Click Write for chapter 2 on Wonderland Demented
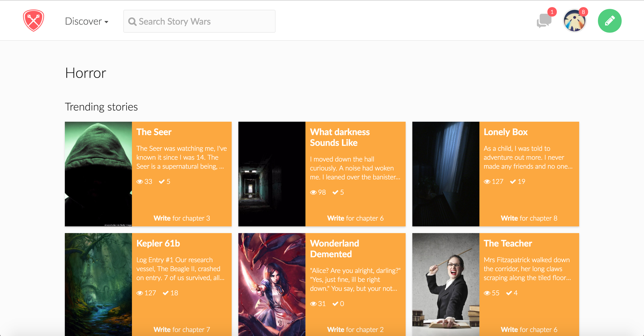This screenshot has width=644, height=336. 355,330
